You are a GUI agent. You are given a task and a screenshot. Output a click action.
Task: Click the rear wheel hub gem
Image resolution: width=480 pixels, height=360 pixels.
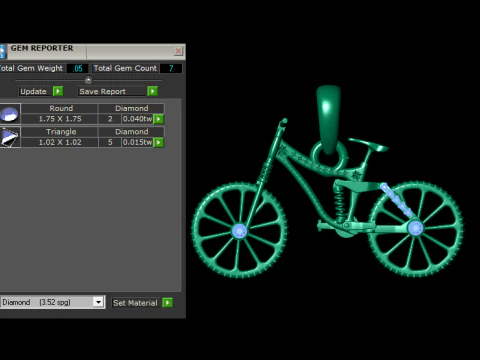(x=415, y=228)
